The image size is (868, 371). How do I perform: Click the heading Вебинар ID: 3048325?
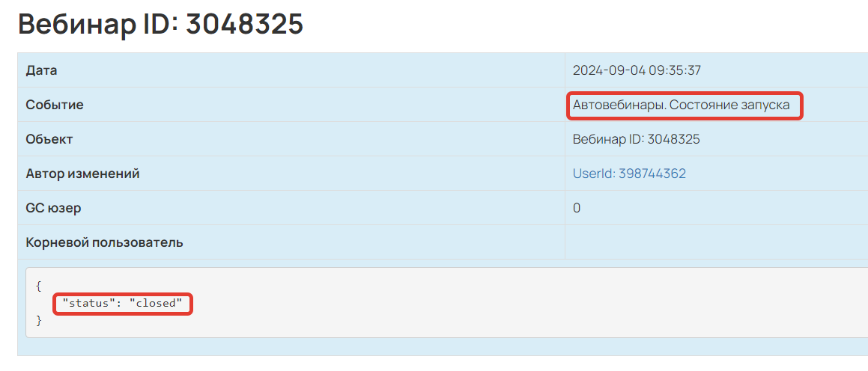tap(160, 24)
